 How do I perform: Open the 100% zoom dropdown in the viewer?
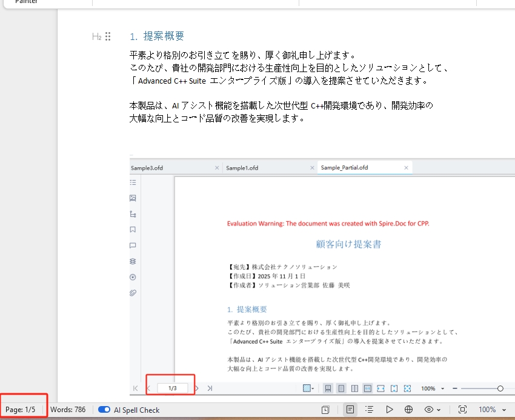tap(433, 388)
